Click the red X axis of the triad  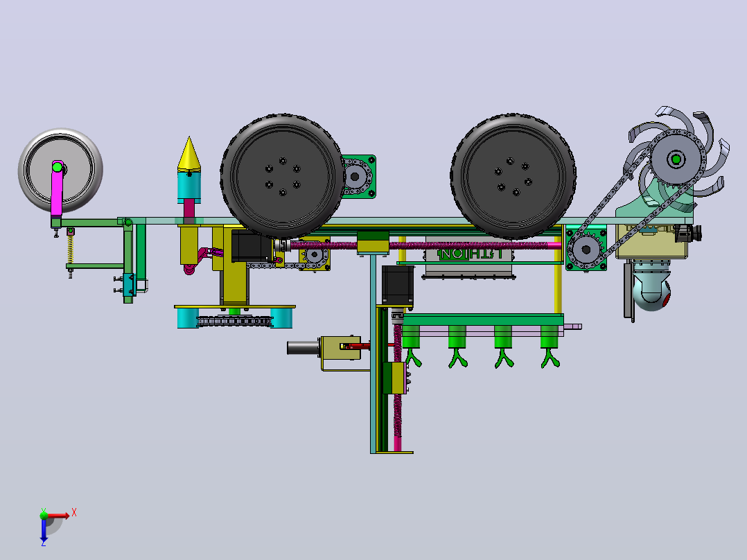58,515
